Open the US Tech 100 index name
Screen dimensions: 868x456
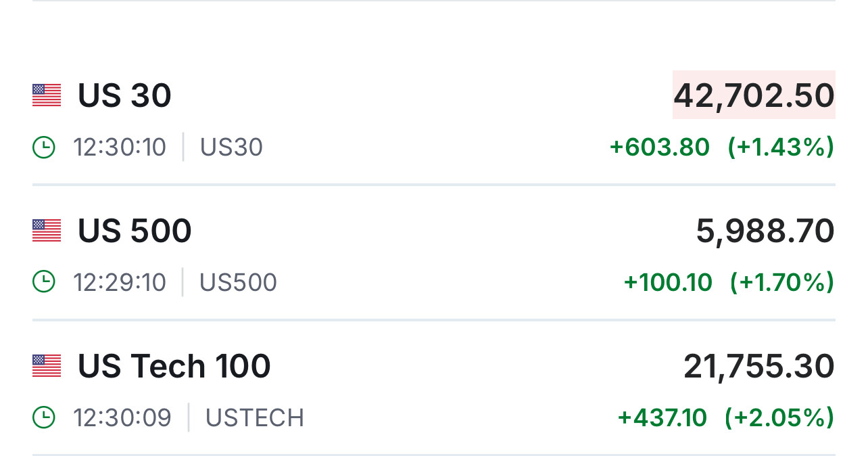point(174,366)
